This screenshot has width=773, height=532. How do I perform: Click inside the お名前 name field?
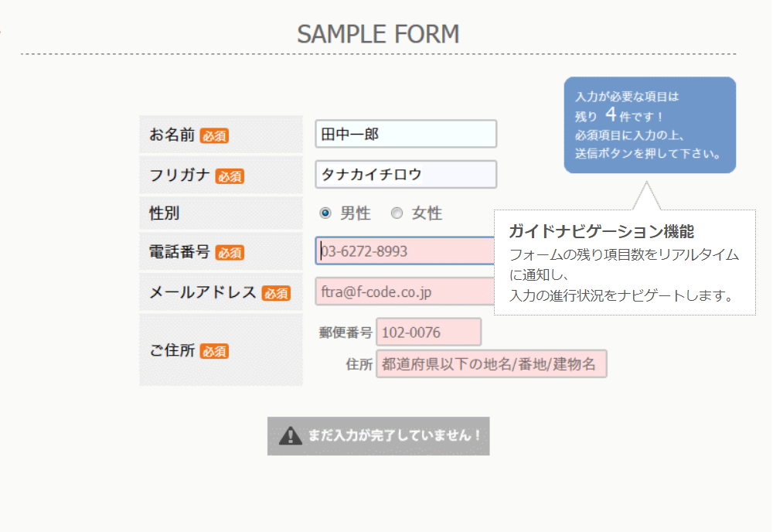click(x=405, y=134)
